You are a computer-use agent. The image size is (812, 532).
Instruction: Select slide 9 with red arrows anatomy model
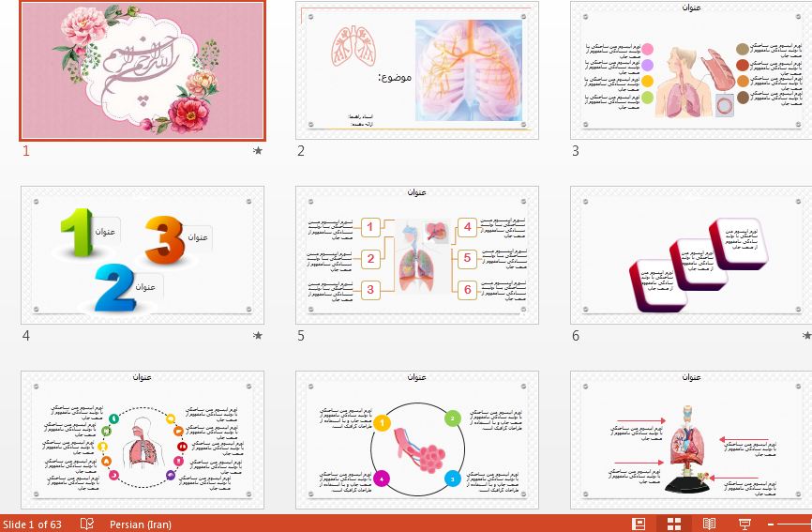pos(691,439)
